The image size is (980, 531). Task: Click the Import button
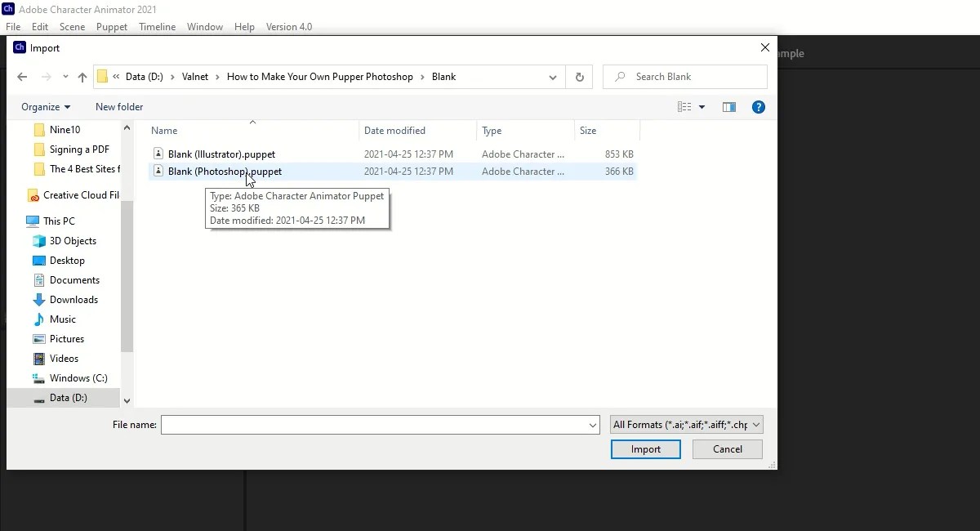645,448
